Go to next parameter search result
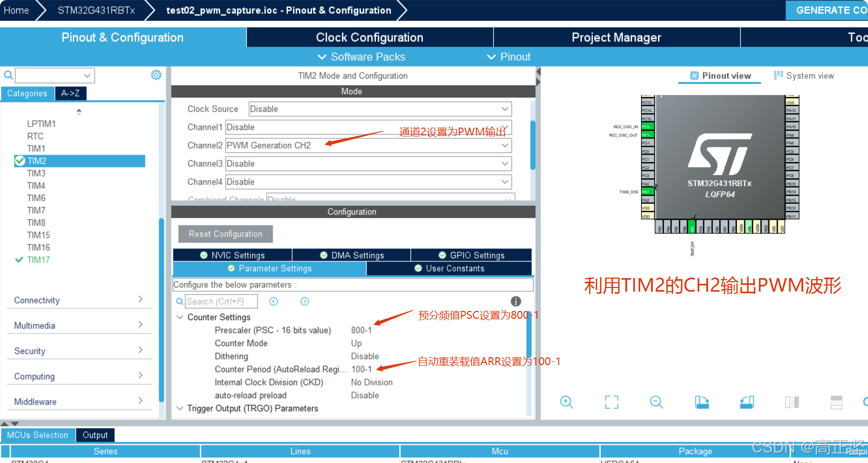 [305, 302]
